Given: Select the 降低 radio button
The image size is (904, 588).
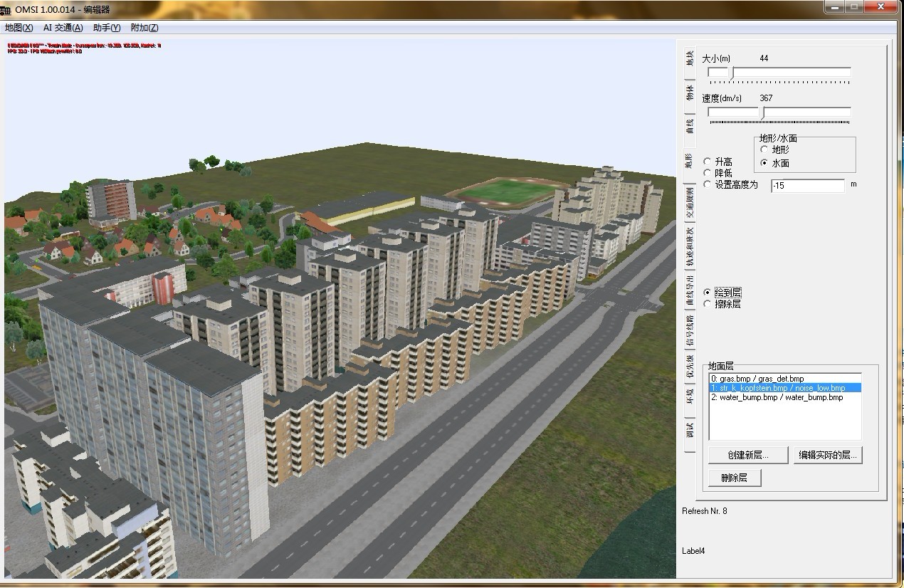Looking at the screenshot, I should [707, 173].
